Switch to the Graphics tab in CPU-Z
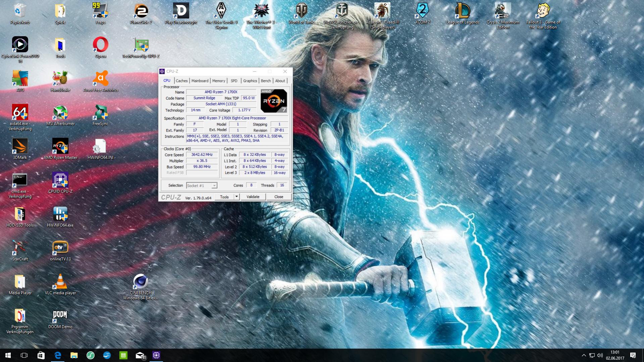 click(250, 81)
